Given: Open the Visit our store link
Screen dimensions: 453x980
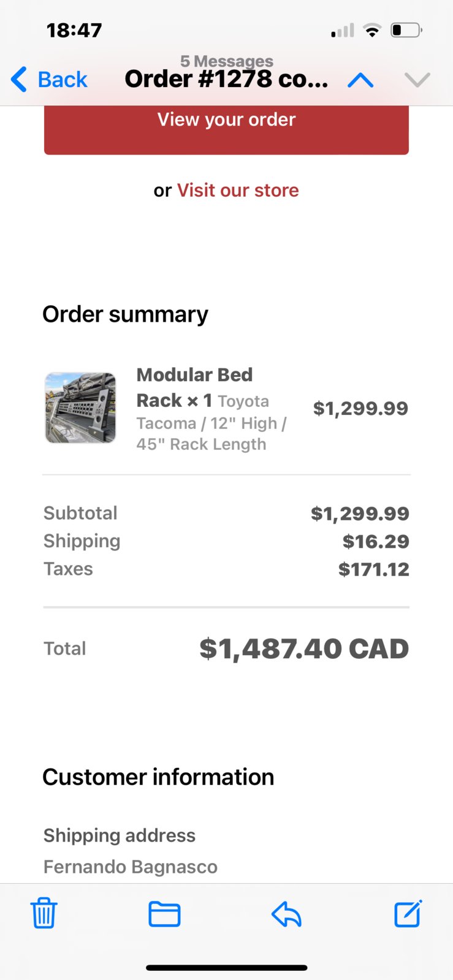Looking at the screenshot, I should (x=238, y=190).
